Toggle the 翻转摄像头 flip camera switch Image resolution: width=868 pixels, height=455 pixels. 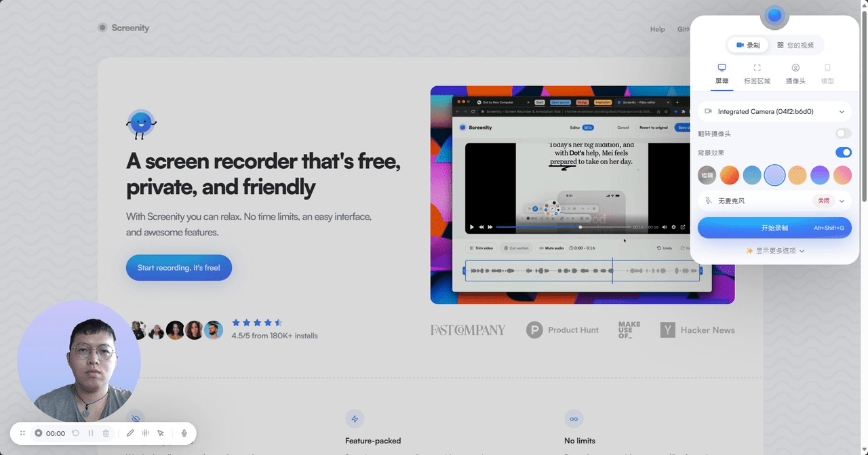pyautogui.click(x=843, y=134)
